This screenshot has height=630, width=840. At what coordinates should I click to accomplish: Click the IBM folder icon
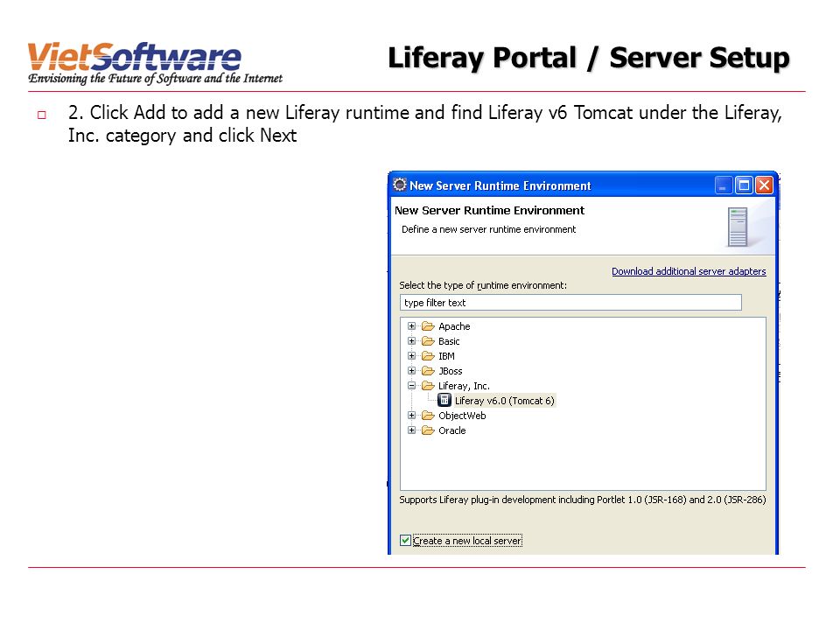pos(428,356)
